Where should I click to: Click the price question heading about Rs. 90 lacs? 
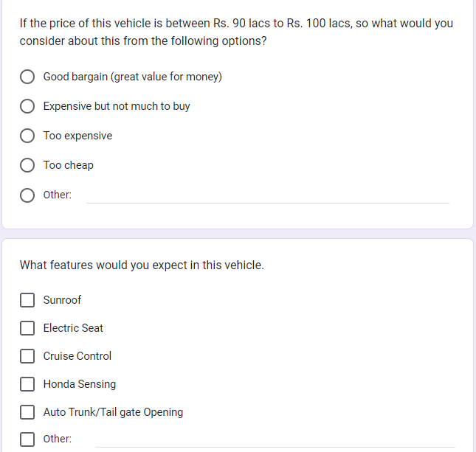[x=236, y=32]
